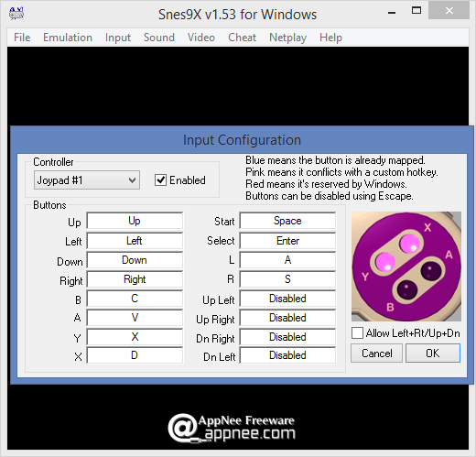
Task: Open the Emulation menu
Action: (68, 38)
